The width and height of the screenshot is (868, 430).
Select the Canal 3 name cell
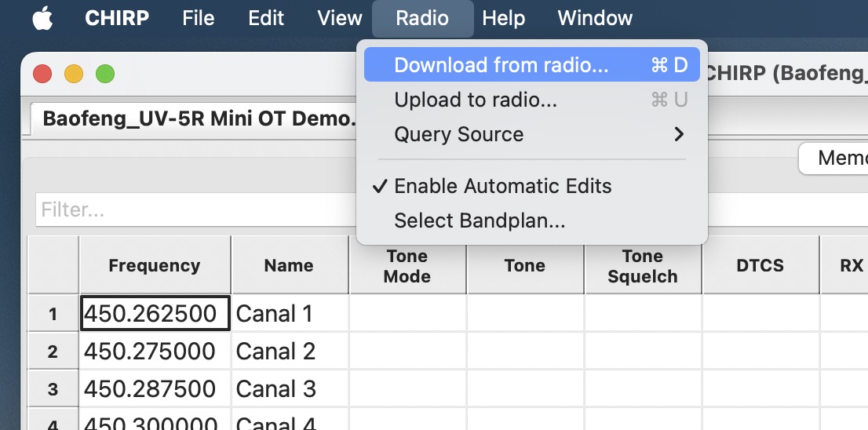pos(290,388)
